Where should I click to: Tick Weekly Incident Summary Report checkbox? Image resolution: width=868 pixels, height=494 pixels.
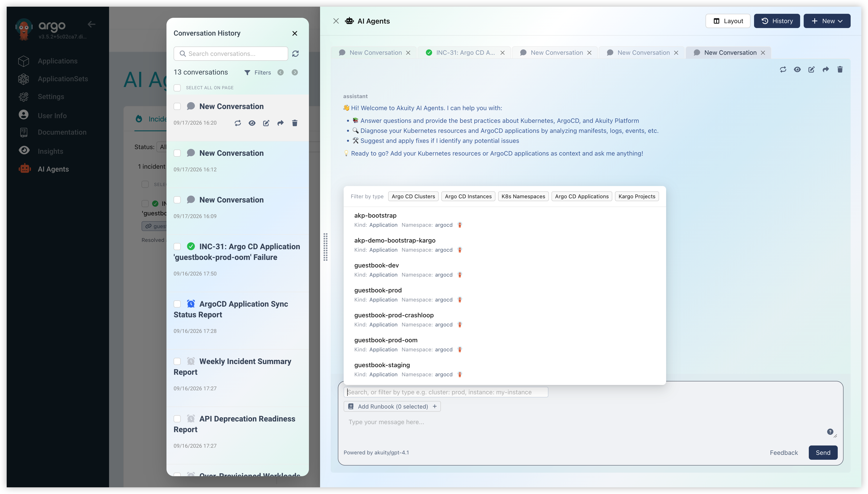pyautogui.click(x=177, y=361)
